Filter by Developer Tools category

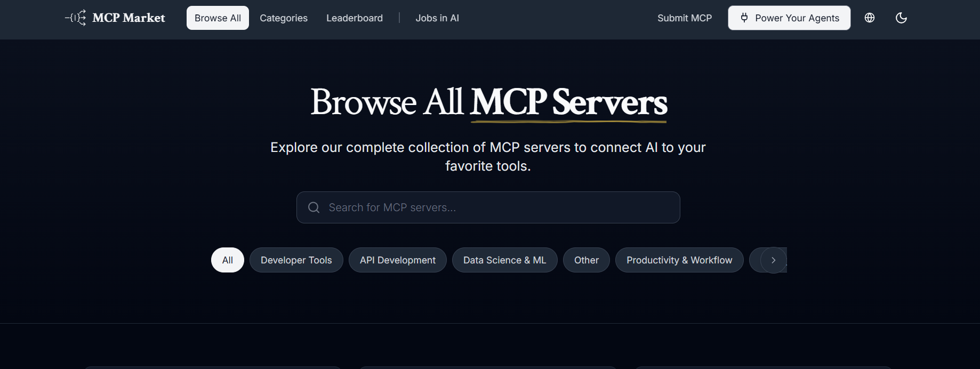[x=296, y=260]
